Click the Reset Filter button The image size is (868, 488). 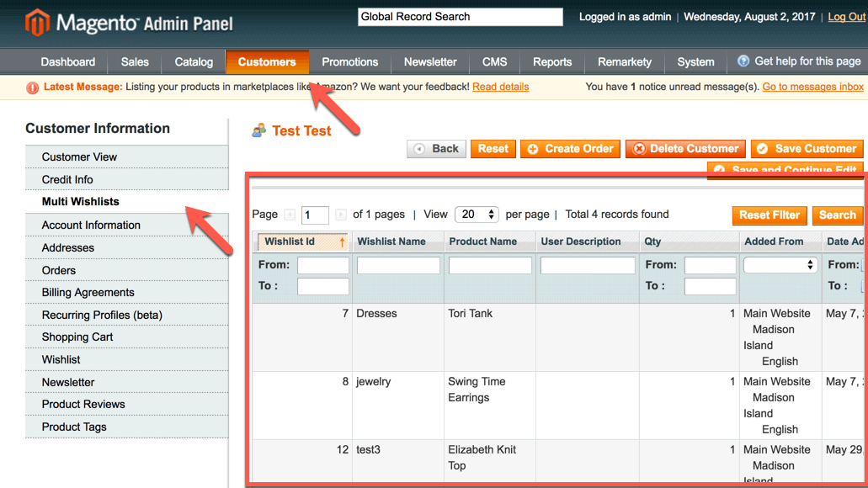tap(769, 215)
